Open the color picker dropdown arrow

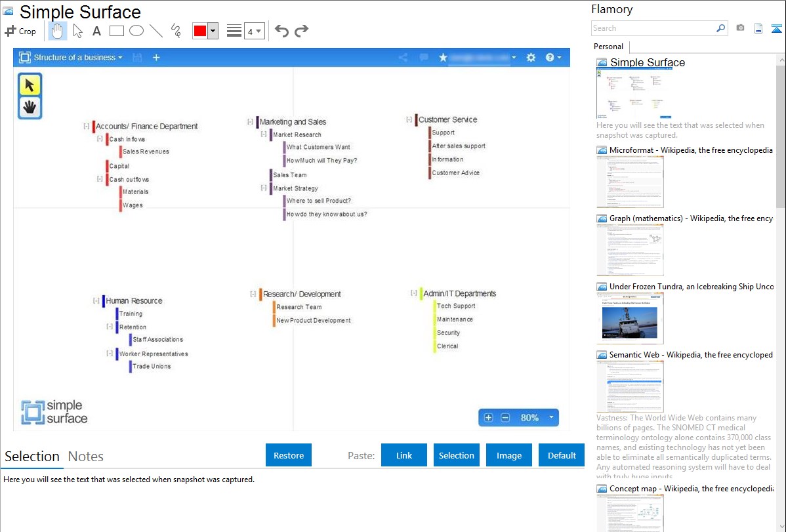click(x=213, y=31)
